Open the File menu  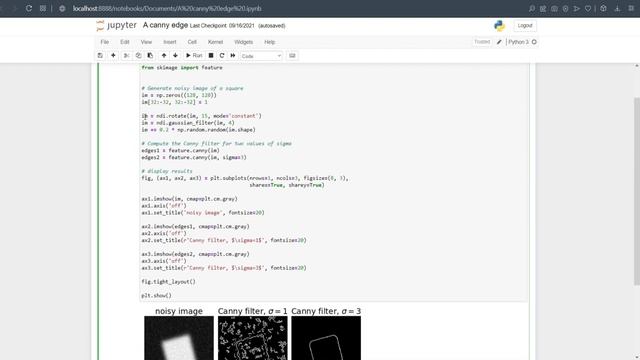pos(104,42)
